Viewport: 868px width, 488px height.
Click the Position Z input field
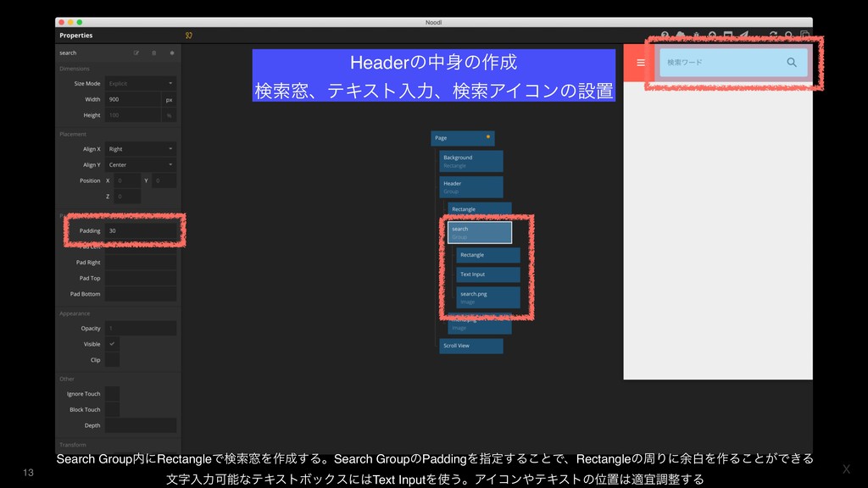(x=127, y=197)
